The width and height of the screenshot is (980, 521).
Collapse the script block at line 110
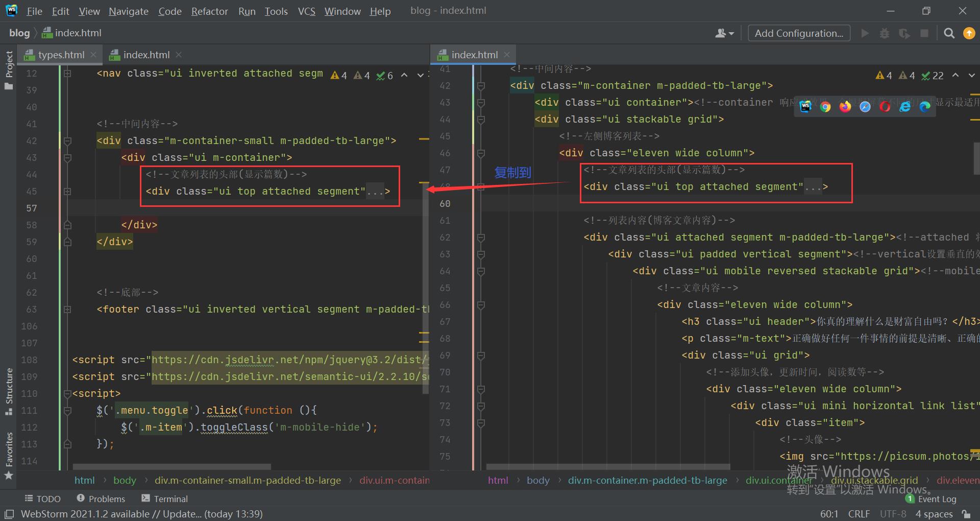(x=67, y=394)
